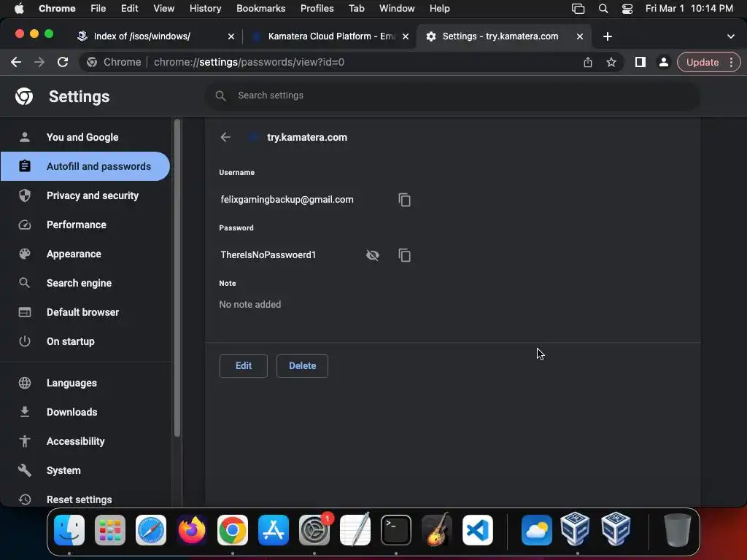Select the felixgamingbackup@gmail.com username text
This screenshot has height=560, width=747.
287,200
